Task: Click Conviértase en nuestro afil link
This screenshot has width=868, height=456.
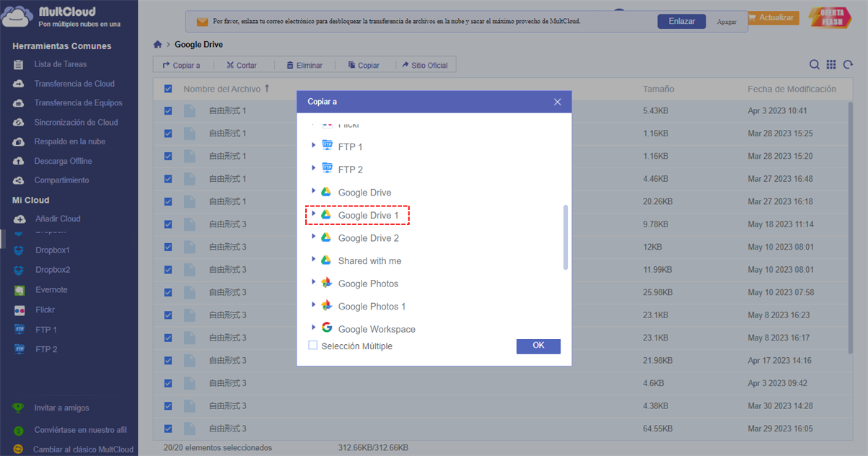Action: [80, 430]
